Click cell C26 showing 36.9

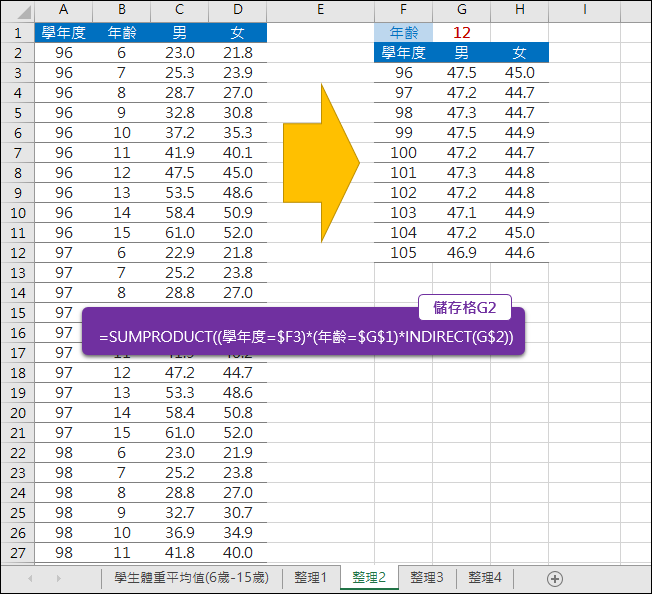tap(179, 532)
